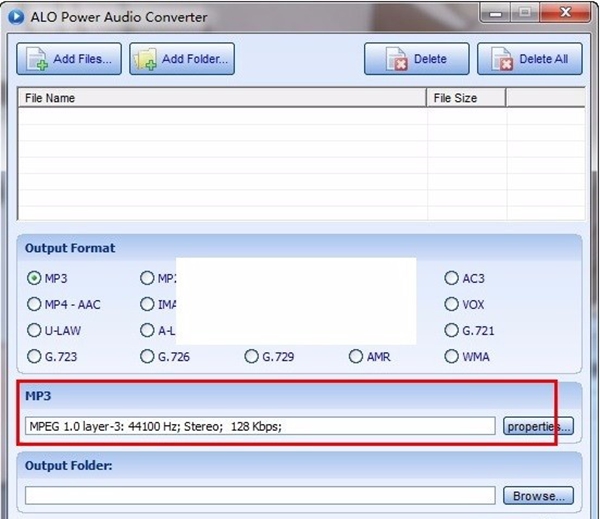Browse for the output folder
Image resolution: width=600 pixels, height=519 pixels.
click(538, 496)
